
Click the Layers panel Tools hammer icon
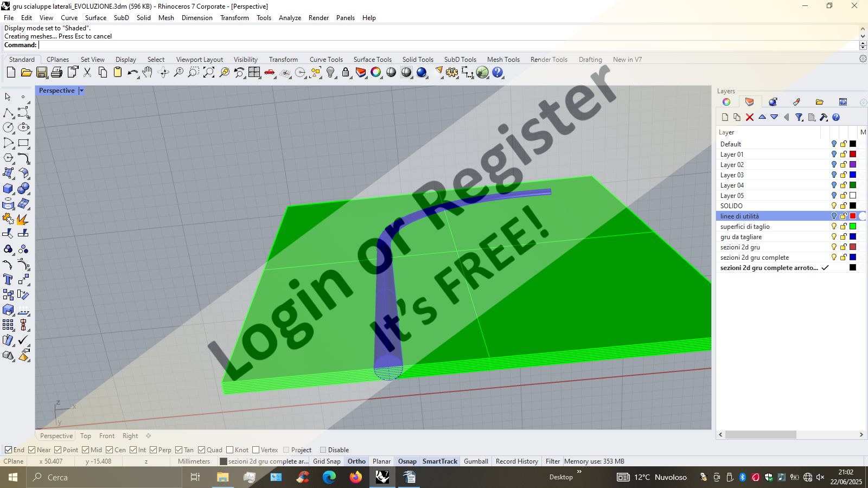(824, 117)
